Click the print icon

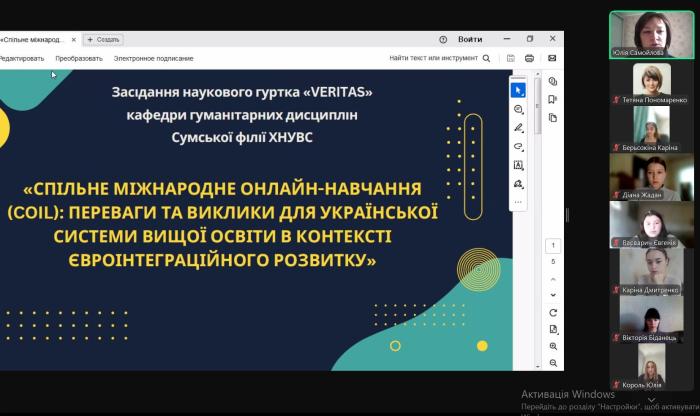[x=530, y=59]
